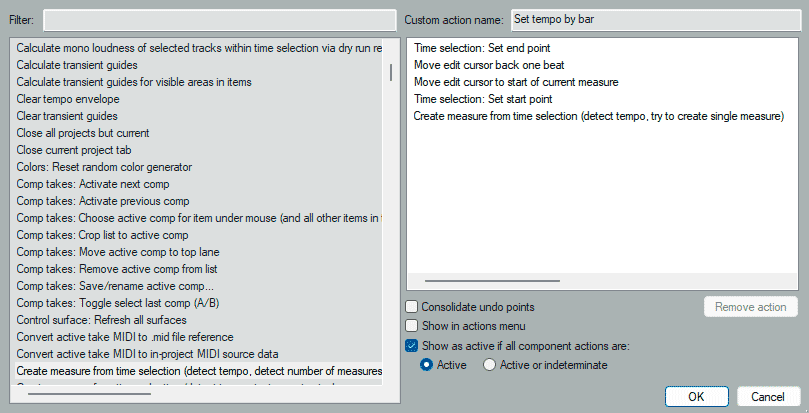Screen dimensions: 809x413
Task: Select 'Close current project tab' action
Action: [x=75, y=150]
